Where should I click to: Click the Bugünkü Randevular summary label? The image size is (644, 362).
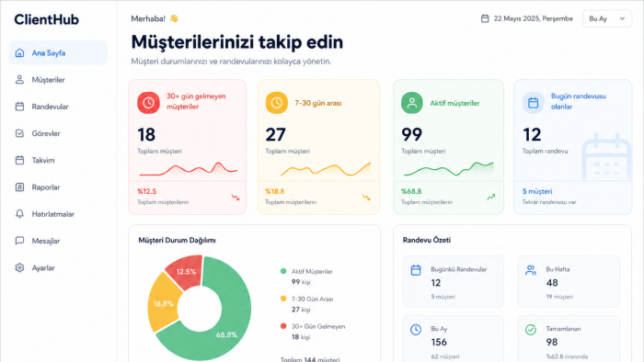click(x=458, y=269)
